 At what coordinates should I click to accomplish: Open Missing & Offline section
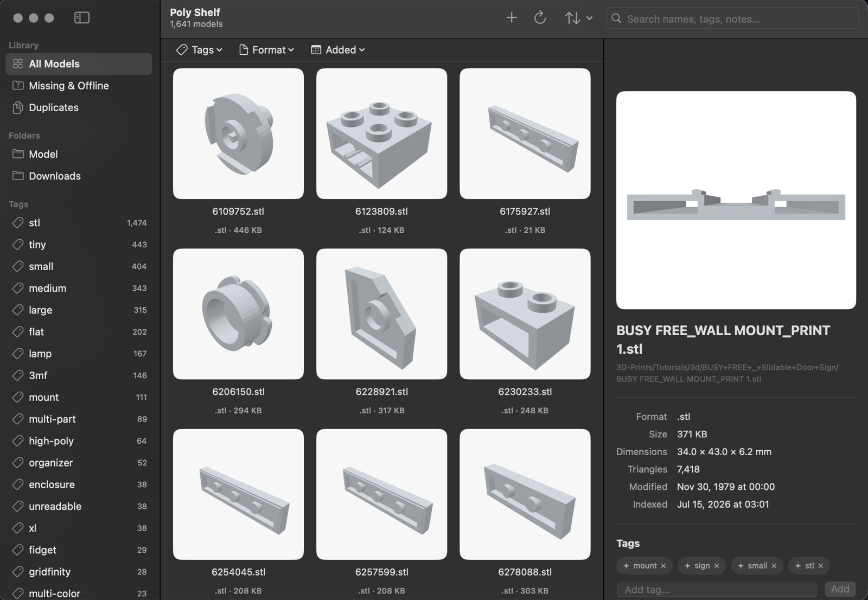point(79,86)
